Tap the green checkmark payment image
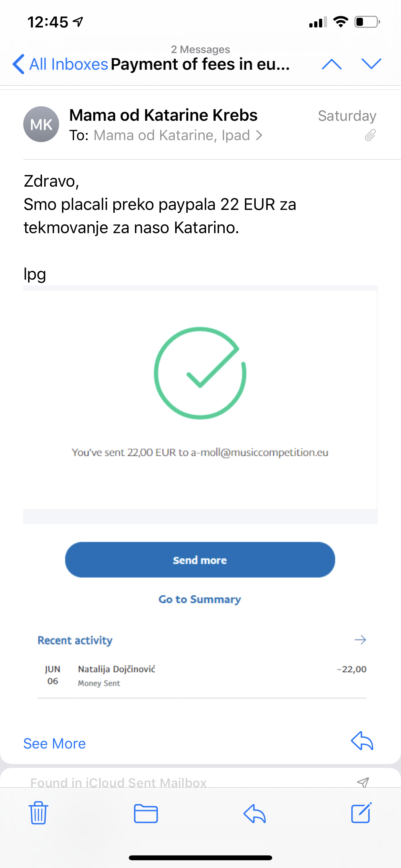This screenshot has width=401, height=868. click(200, 373)
